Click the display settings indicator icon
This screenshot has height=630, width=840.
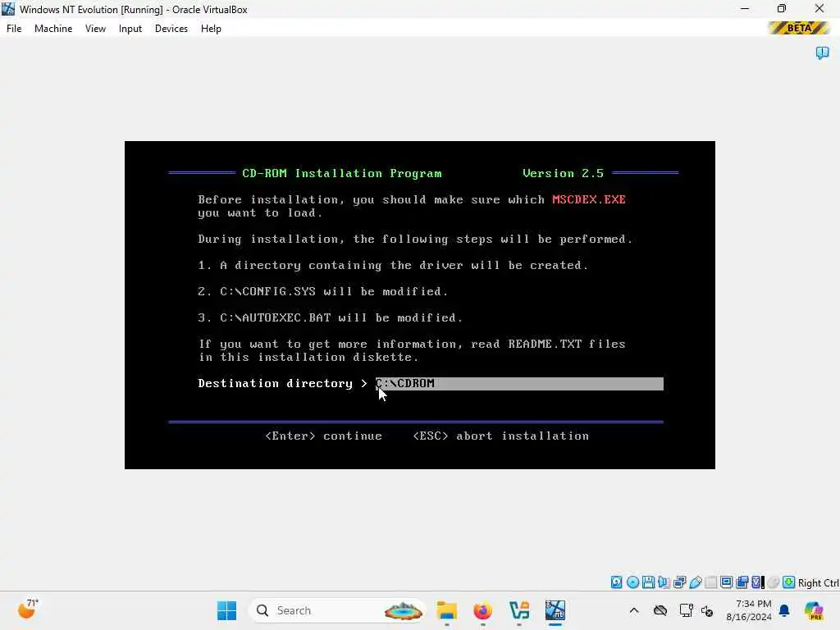tap(727, 582)
